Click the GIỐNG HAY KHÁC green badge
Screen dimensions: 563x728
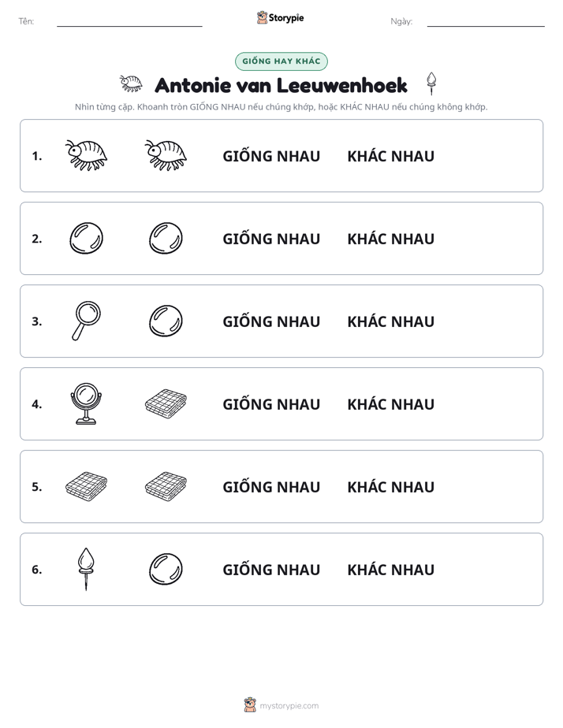coord(281,61)
